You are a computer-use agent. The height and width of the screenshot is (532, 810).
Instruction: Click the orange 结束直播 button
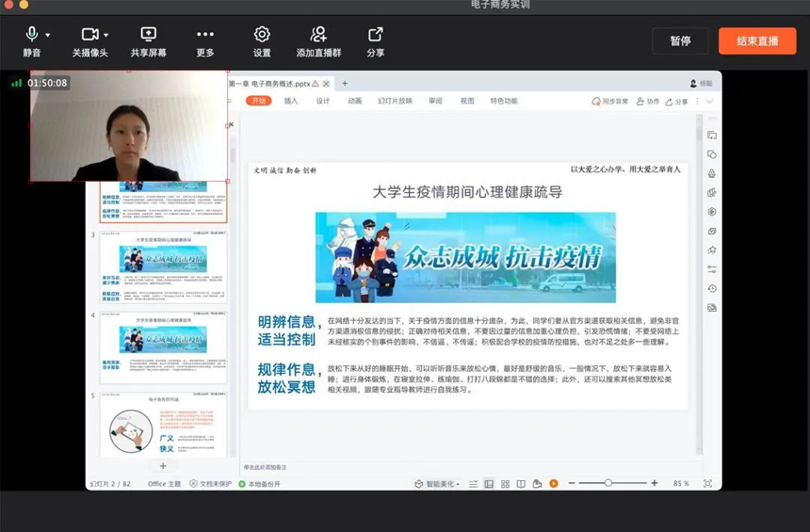757,40
